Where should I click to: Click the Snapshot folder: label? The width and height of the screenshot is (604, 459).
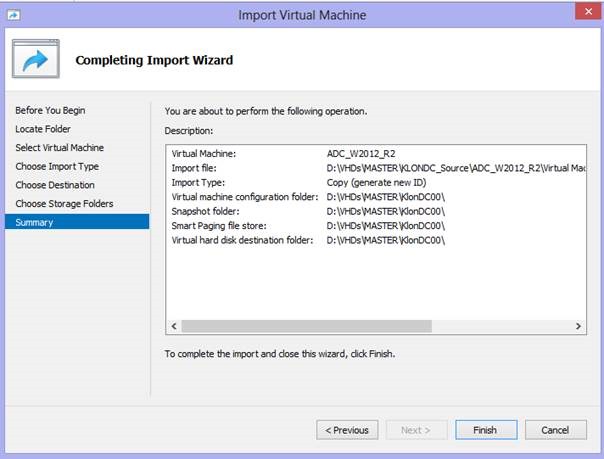[205, 211]
